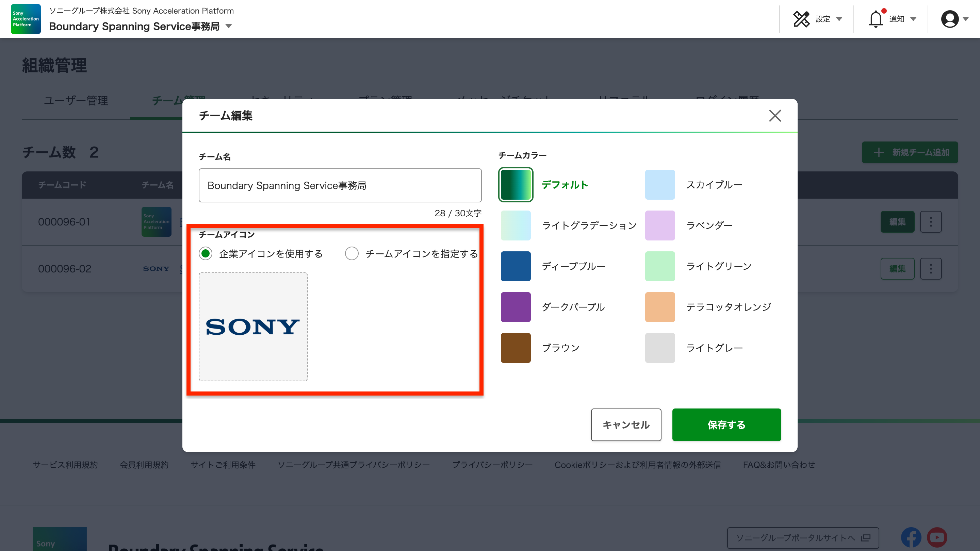Click the Sony Acceleration Platform logo

click(26, 19)
